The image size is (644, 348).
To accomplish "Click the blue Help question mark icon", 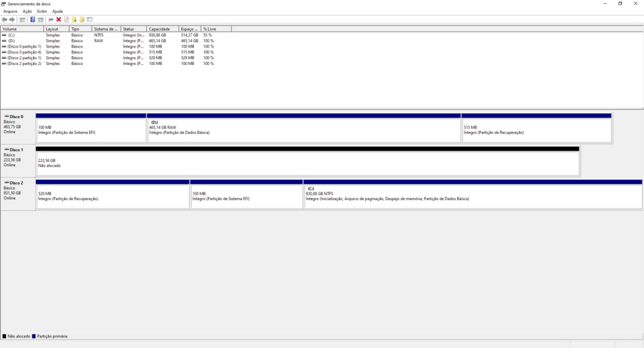I will click(33, 20).
